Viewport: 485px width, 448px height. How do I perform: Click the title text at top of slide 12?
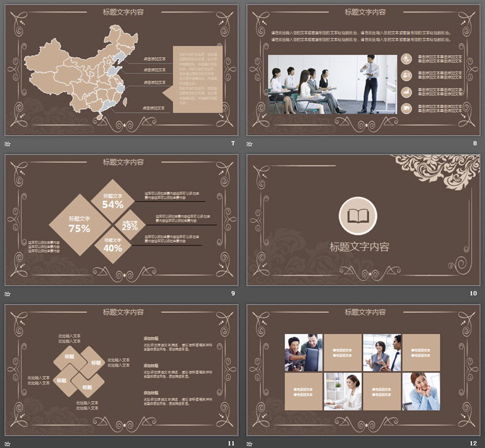(x=364, y=312)
